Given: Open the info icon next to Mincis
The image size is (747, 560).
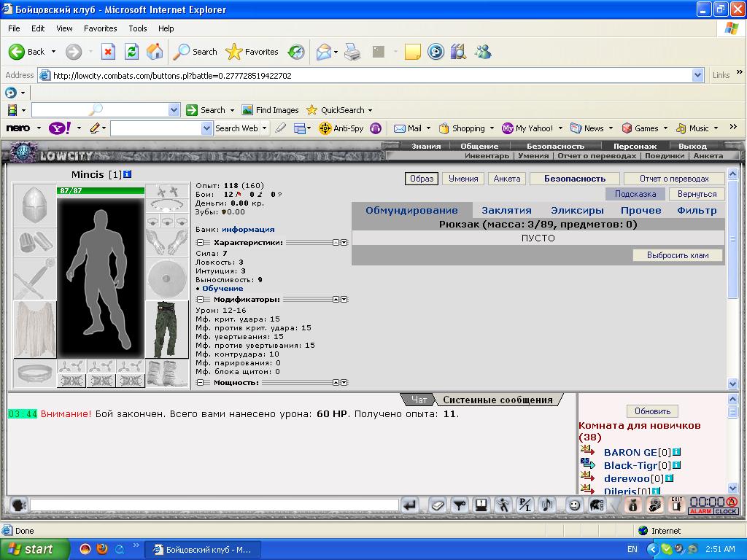Looking at the screenshot, I should click(x=127, y=175).
